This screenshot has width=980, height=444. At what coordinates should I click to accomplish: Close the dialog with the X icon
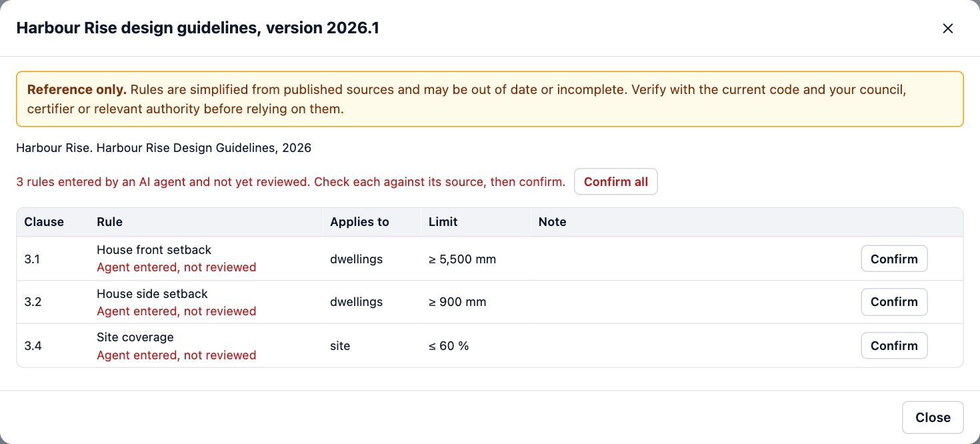[x=947, y=29]
